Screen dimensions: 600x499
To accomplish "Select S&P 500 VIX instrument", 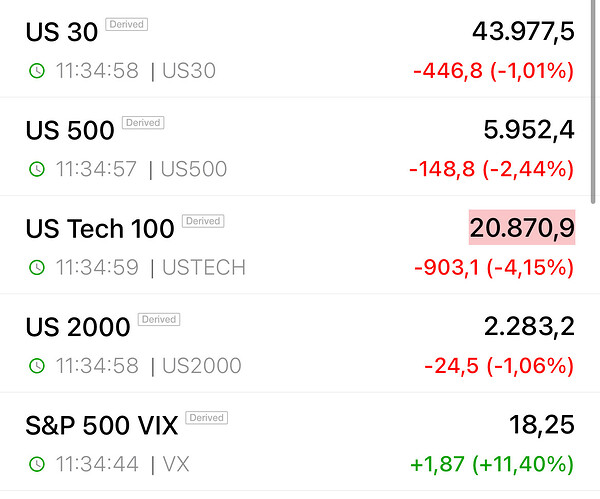I will click(x=102, y=425).
